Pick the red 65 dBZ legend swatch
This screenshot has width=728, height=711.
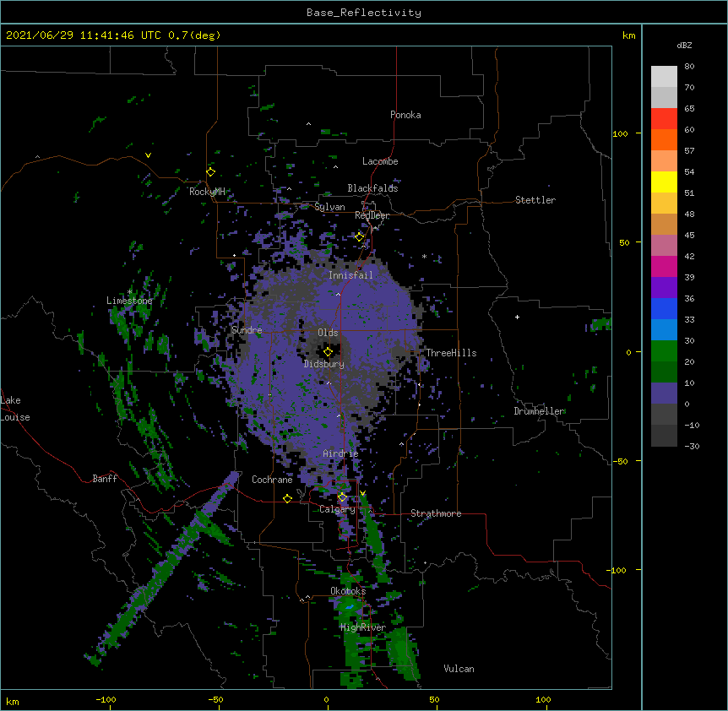[x=664, y=118]
